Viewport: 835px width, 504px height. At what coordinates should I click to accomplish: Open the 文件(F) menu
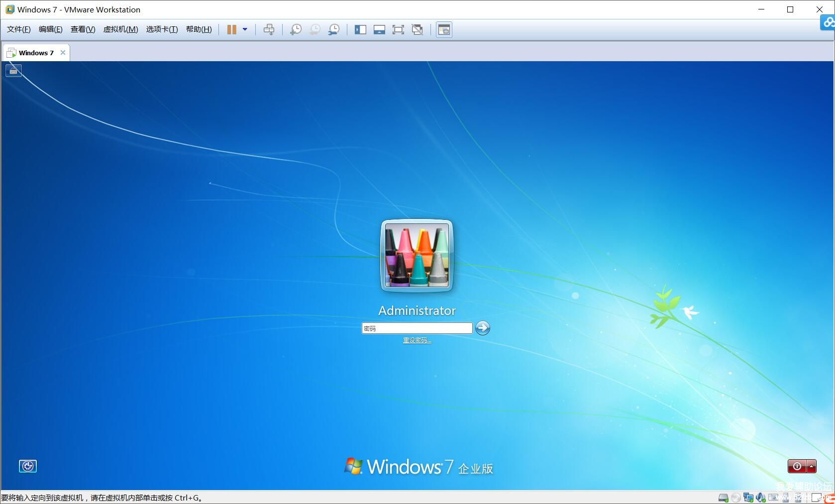(x=18, y=29)
